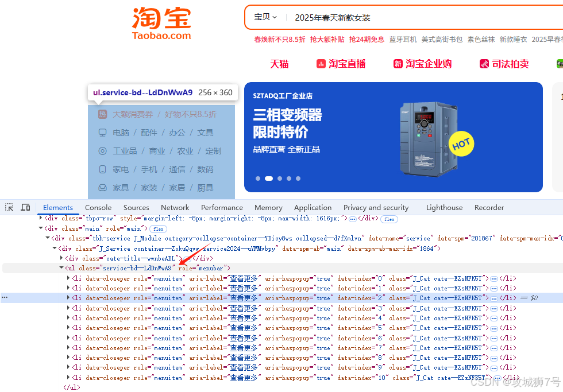Viewport: 563px width, 392px height.
Task: Collapse the div class main node
Action: pyautogui.click(x=41, y=228)
